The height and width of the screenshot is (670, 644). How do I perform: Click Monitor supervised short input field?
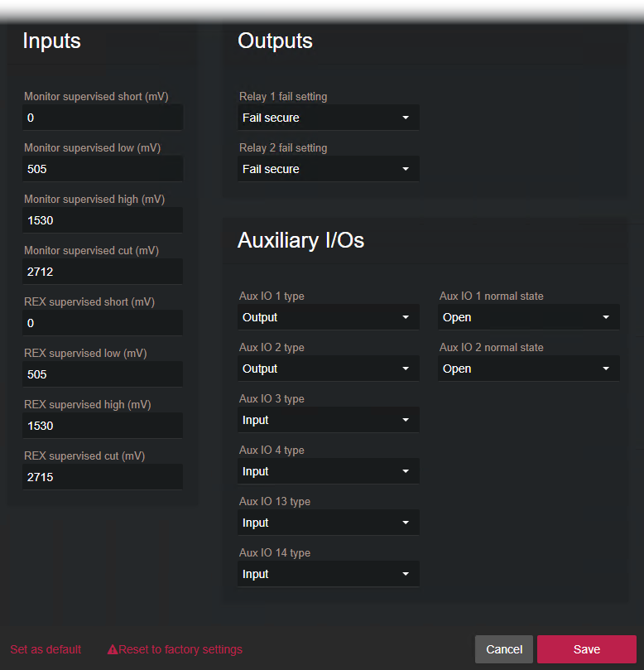pos(103,118)
